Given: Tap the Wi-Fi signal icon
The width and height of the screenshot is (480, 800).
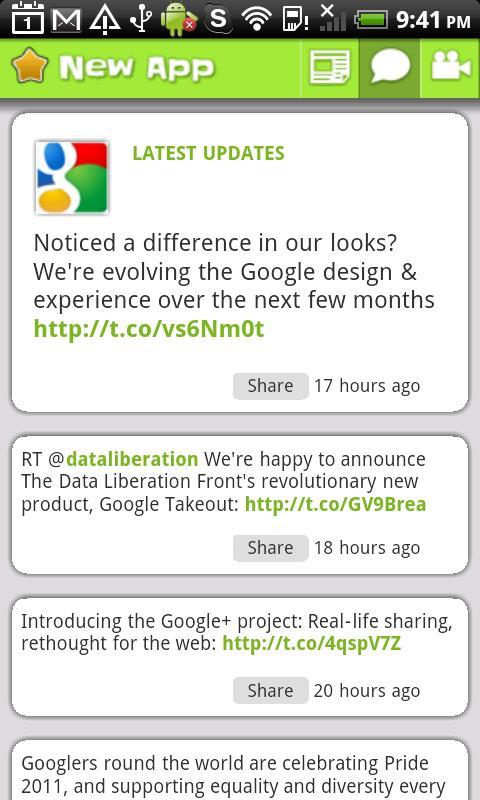Looking at the screenshot, I should pyautogui.click(x=256, y=20).
